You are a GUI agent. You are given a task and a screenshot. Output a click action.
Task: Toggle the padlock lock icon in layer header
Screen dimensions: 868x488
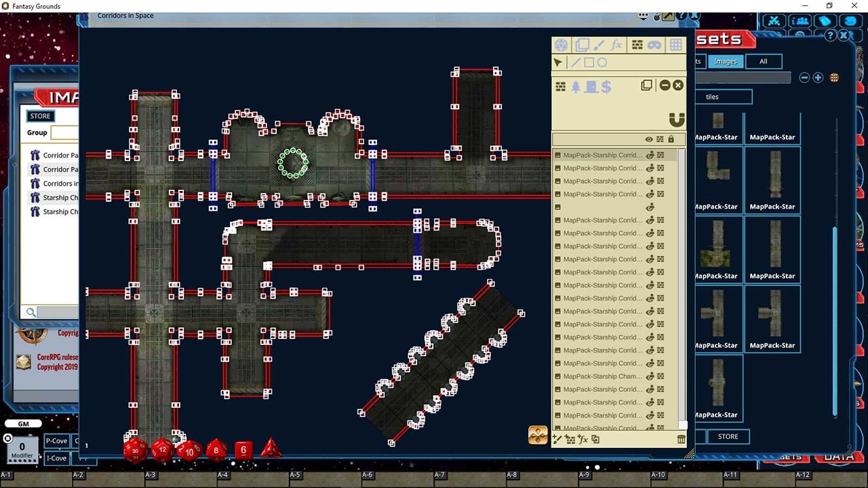click(x=670, y=138)
